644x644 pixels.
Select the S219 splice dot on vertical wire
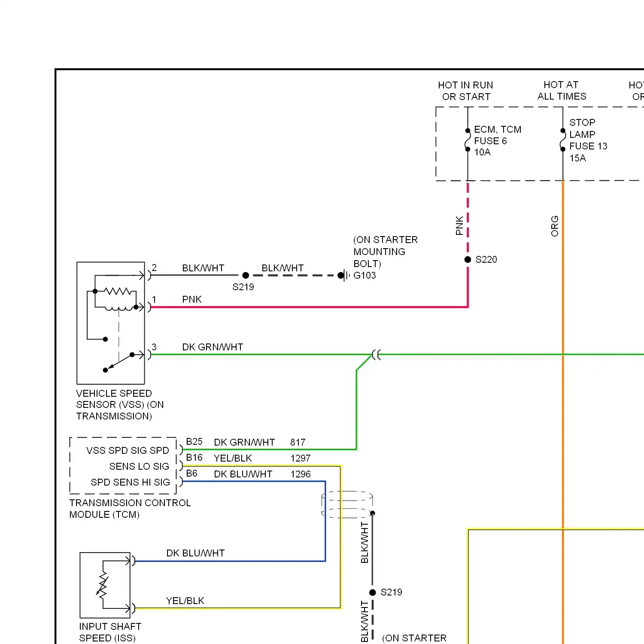[x=372, y=592]
